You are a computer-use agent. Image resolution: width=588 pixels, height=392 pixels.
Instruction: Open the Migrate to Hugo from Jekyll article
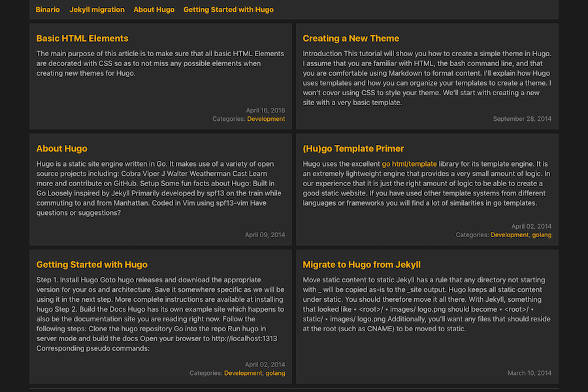click(x=361, y=265)
